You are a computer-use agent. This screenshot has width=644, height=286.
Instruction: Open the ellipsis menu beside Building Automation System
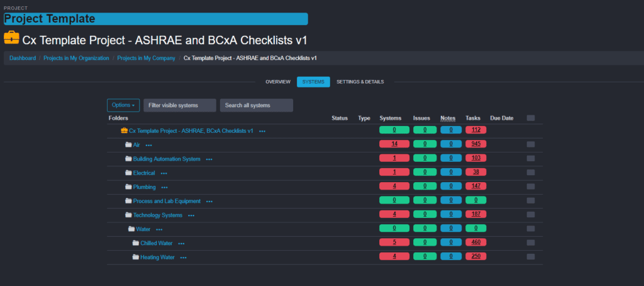pyautogui.click(x=209, y=159)
